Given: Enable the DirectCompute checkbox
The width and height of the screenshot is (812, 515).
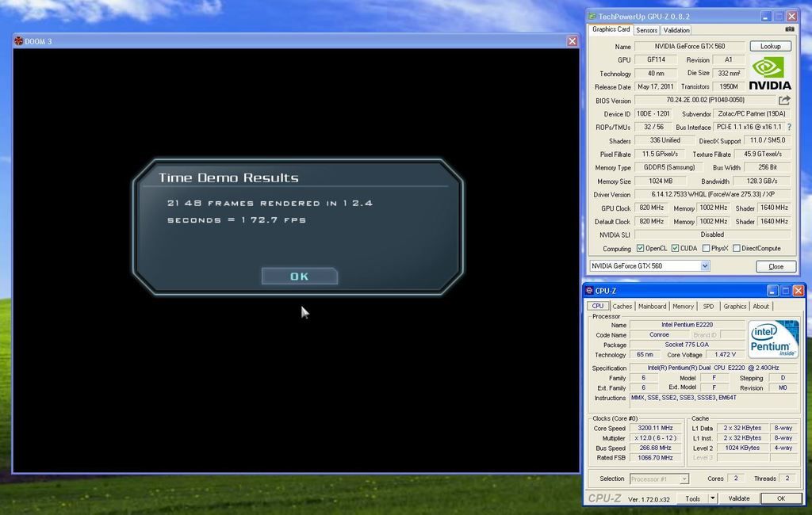Looking at the screenshot, I should (737, 249).
